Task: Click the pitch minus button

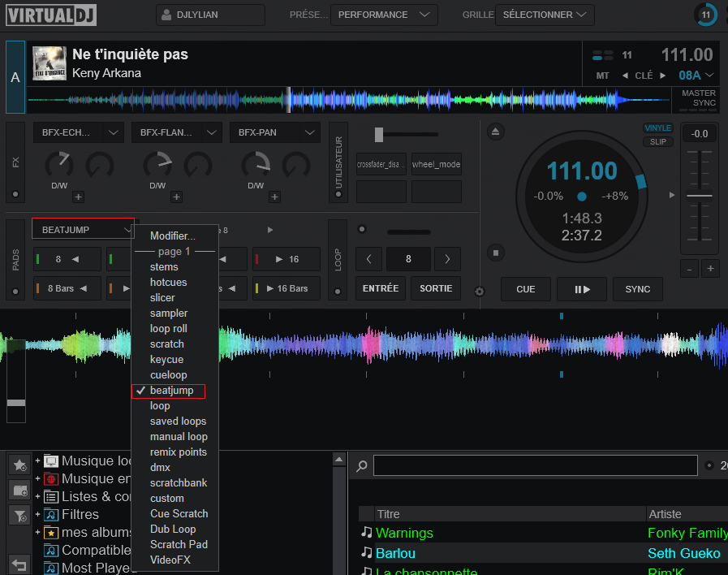Action: click(690, 269)
